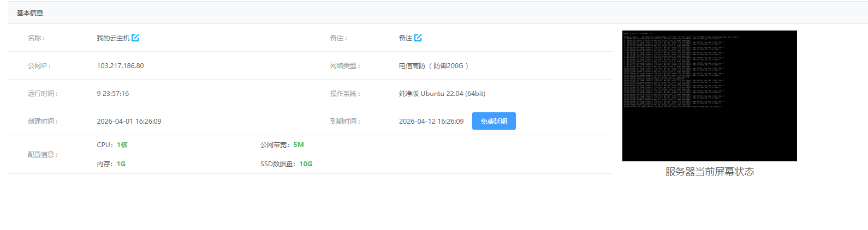Click the 免费延期 button
Image resolution: width=868 pixels, height=230 pixels.
click(x=494, y=121)
